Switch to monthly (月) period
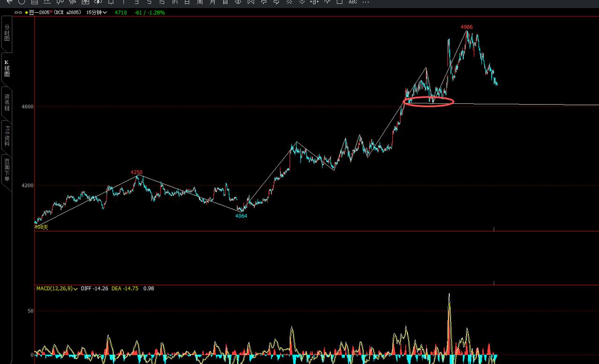Viewport: 599px width, 364px height. (x=212, y=2)
